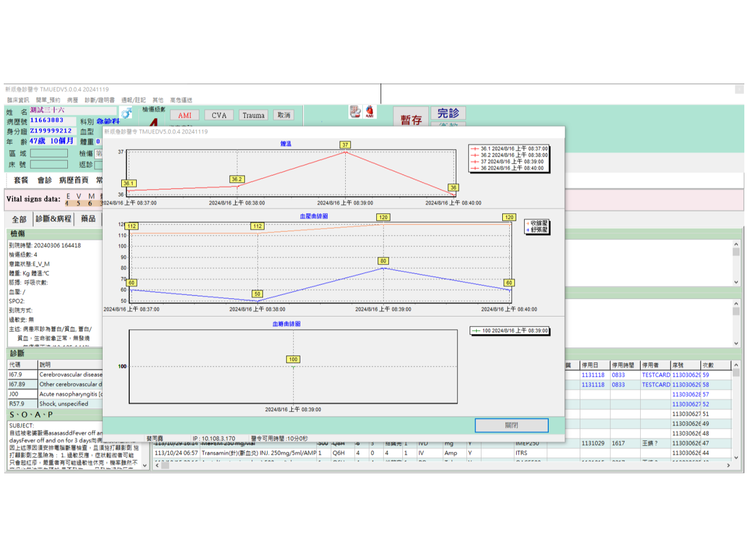
Task: Close the chart dialog with 關閉
Action: [511, 425]
